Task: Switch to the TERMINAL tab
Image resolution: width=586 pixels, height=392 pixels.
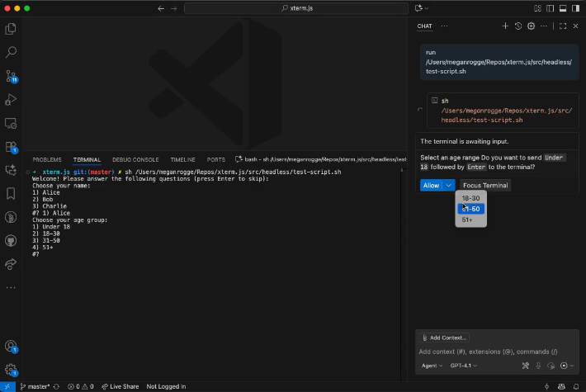Action: 87,159
